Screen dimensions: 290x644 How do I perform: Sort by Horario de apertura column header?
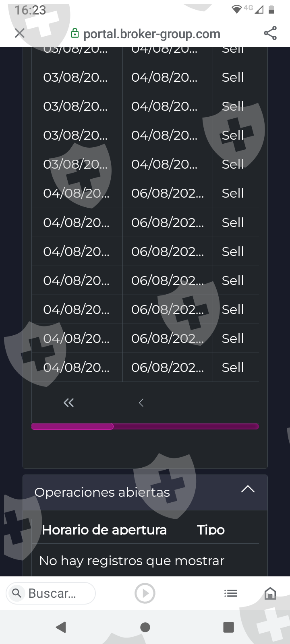(x=104, y=530)
